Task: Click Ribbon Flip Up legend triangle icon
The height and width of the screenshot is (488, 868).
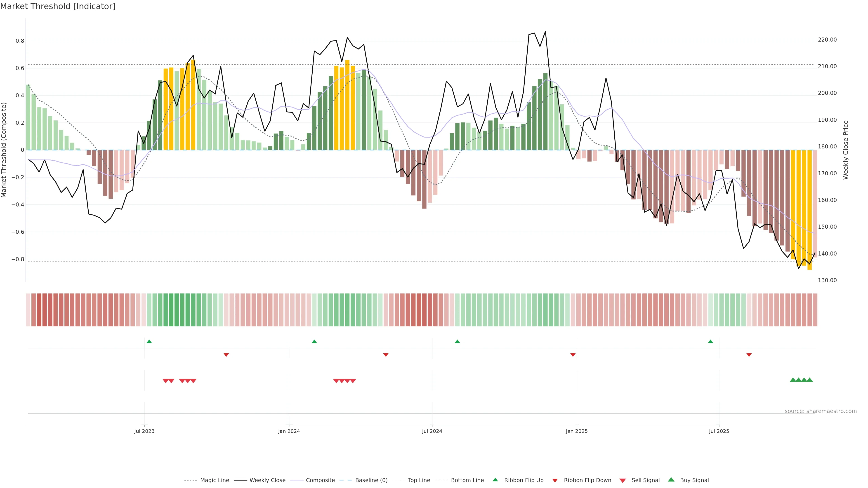Action: click(495, 480)
